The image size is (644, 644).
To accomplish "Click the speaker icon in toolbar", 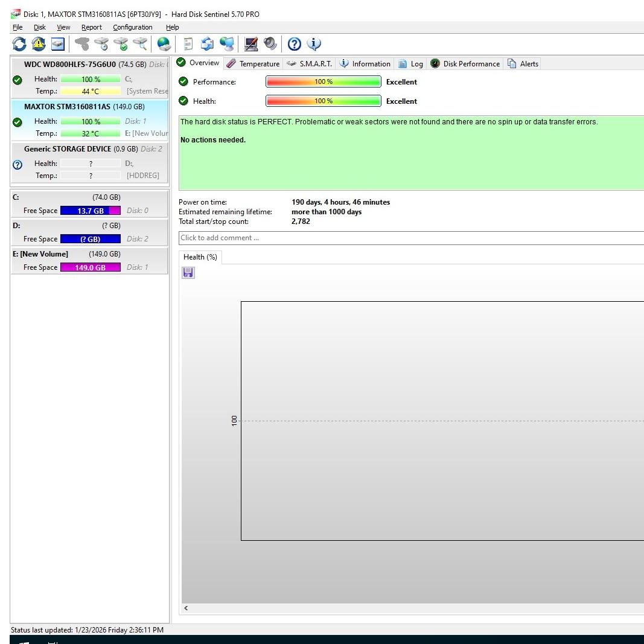I will click(x=270, y=43).
